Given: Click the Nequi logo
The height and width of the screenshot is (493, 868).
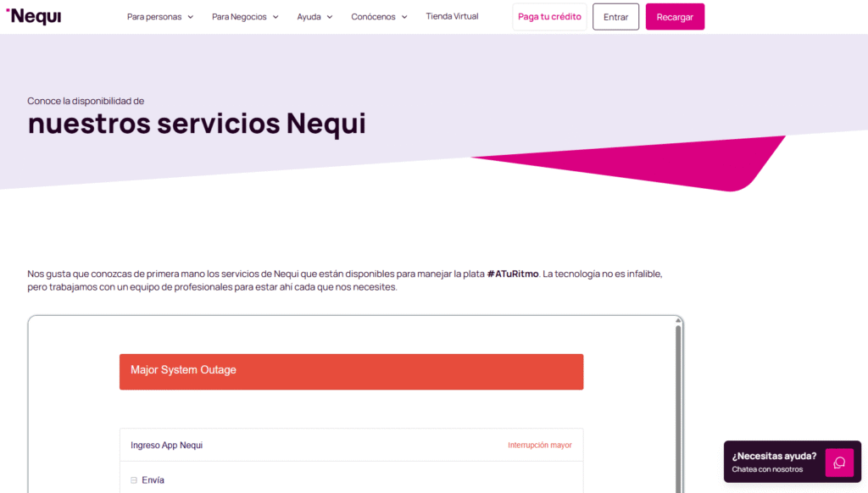Looking at the screenshot, I should point(34,16).
